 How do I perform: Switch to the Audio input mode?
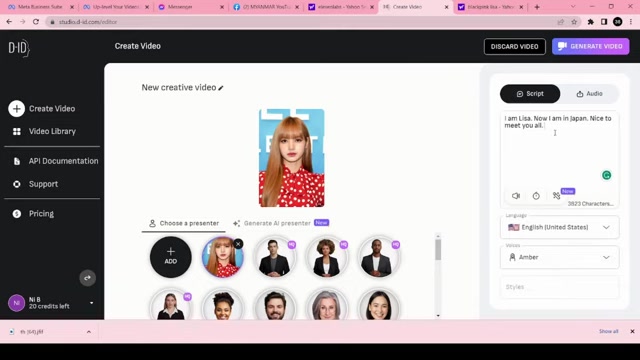[x=589, y=94]
